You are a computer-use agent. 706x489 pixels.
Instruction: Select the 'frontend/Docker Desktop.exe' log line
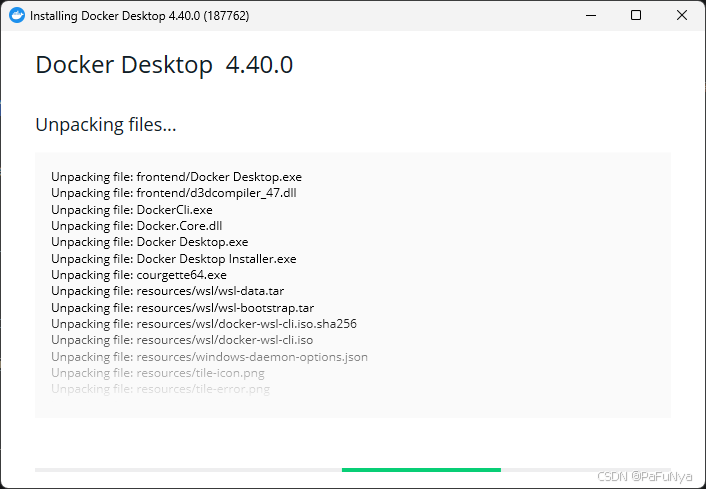(176, 177)
